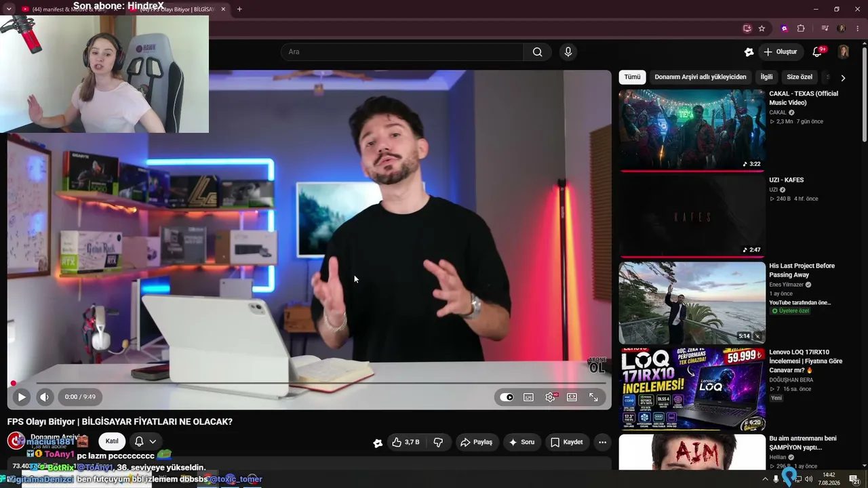Click the taskbar microphone icon
This screenshot has height=488, width=868.
coord(776,479)
